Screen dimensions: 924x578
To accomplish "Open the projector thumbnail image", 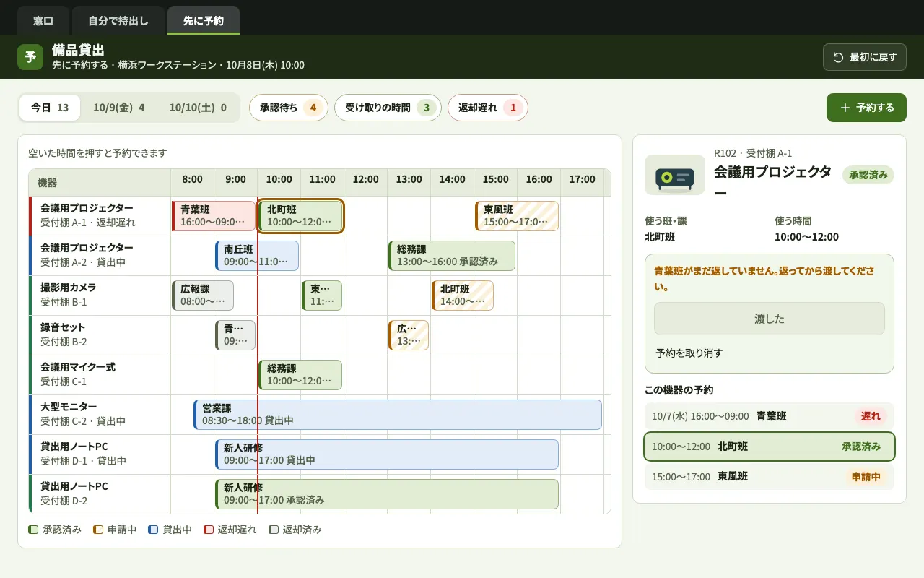I will coord(674,175).
